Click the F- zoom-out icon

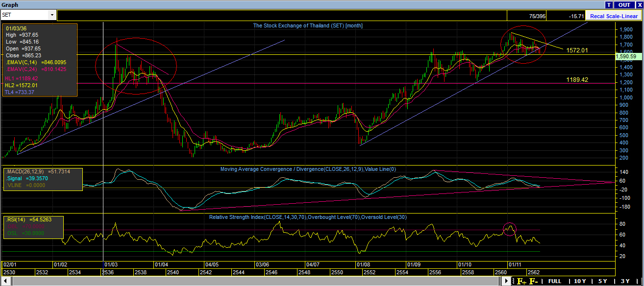(x=534, y=281)
